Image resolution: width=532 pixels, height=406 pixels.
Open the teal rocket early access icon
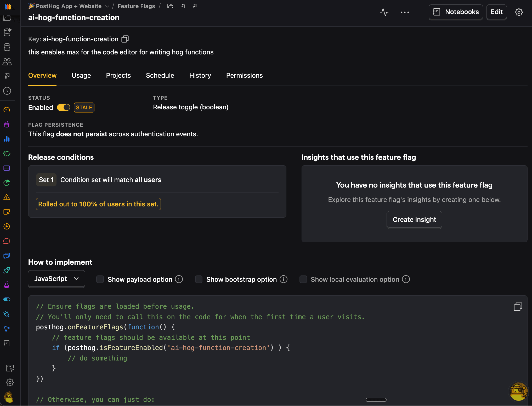[x=7, y=270]
